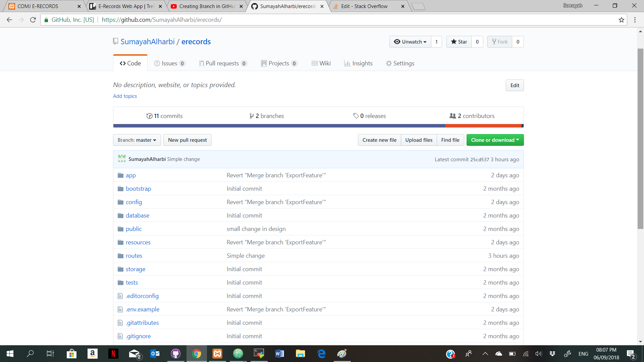Screen dimensions: 644x362
Task: Switch to Chrome on taskbar
Action: [x=197, y=354]
